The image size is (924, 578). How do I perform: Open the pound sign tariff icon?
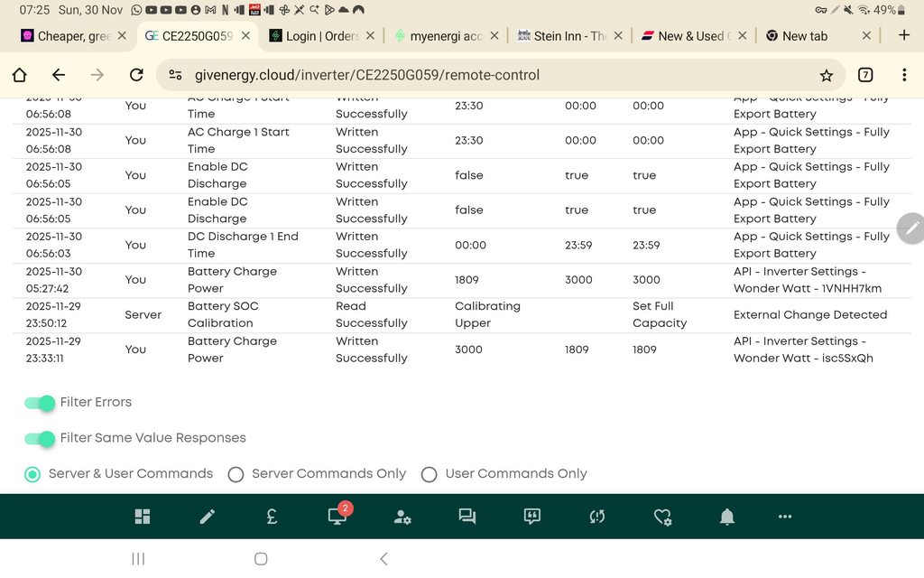pyautogui.click(x=272, y=517)
